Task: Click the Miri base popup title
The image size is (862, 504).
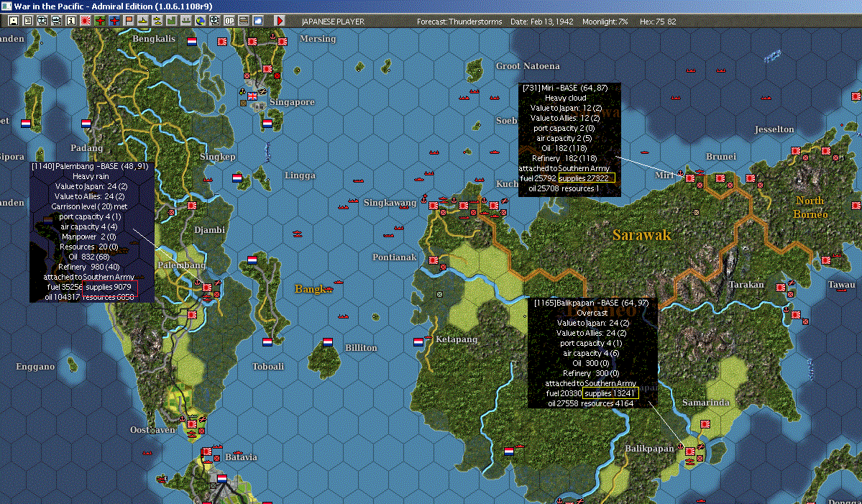Action: tap(565, 88)
